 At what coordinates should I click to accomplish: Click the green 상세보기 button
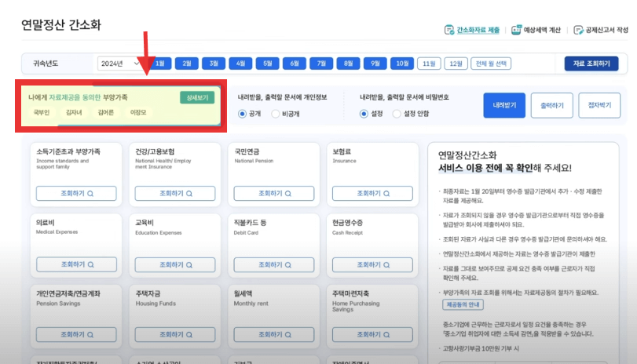(x=197, y=98)
